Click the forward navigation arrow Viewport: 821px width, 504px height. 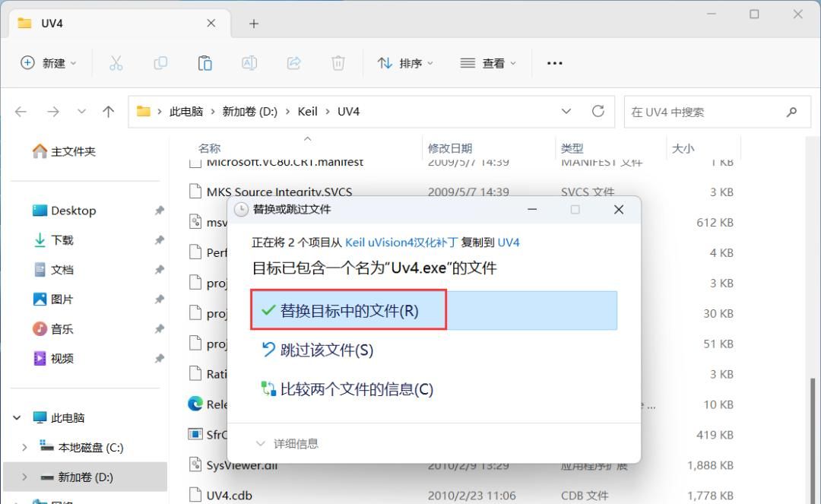(x=51, y=111)
